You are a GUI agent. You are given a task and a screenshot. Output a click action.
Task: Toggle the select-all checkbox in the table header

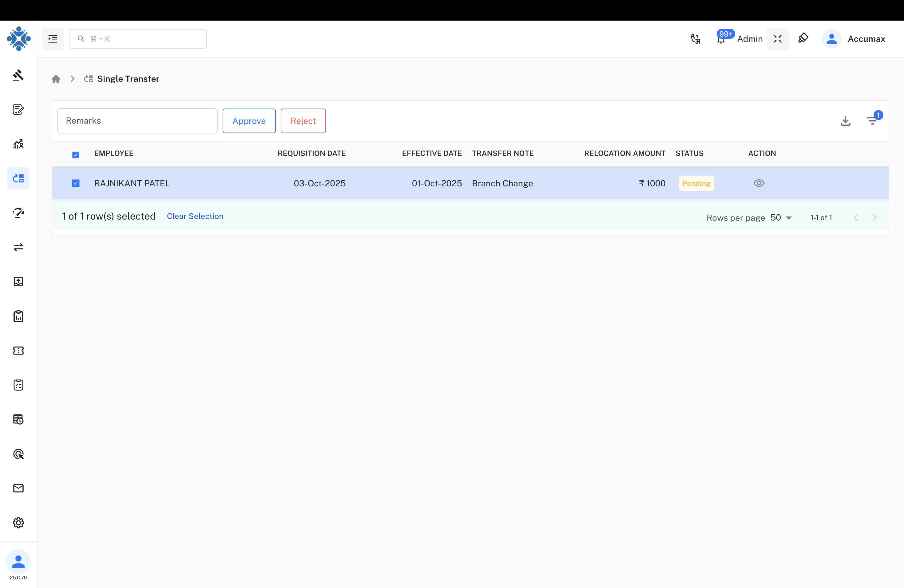pyautogui.click(x=76, y=155)
